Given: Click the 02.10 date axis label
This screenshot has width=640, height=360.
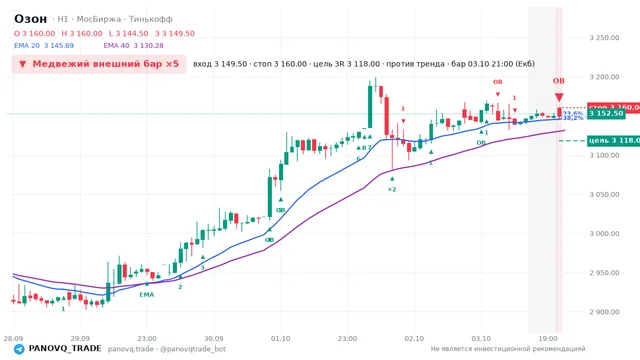Looking at the screenshot, I should (x=414, y=338).
